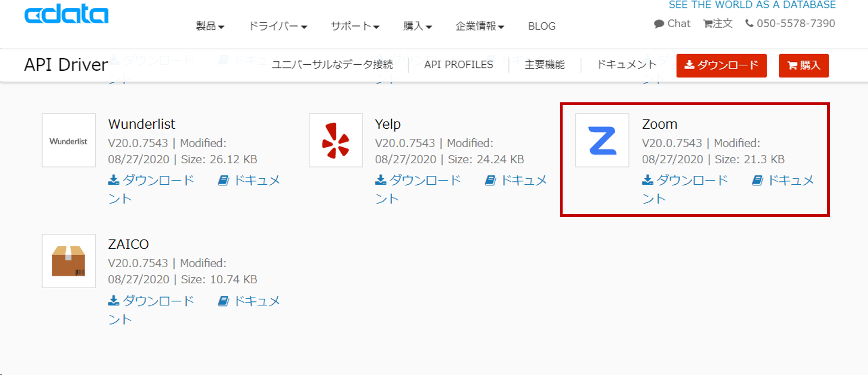Select the API PROFILES tab
This screenshot has width=868, height=375.
459,65
